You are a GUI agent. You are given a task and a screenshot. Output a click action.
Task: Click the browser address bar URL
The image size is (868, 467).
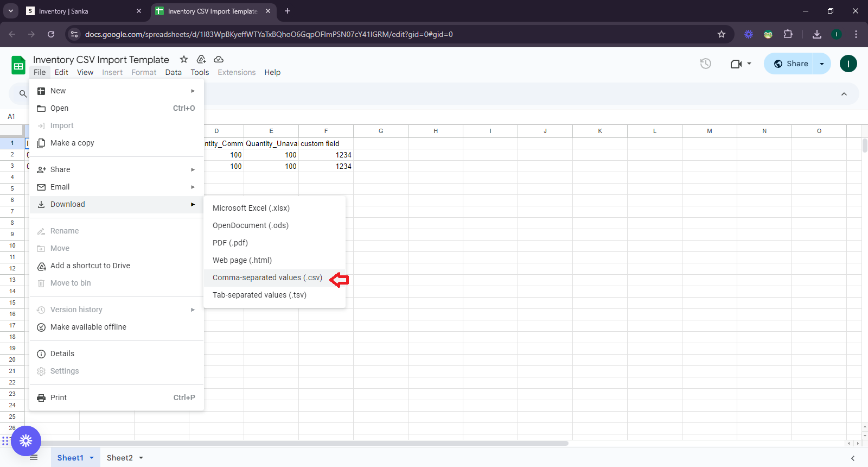[269, 34]
